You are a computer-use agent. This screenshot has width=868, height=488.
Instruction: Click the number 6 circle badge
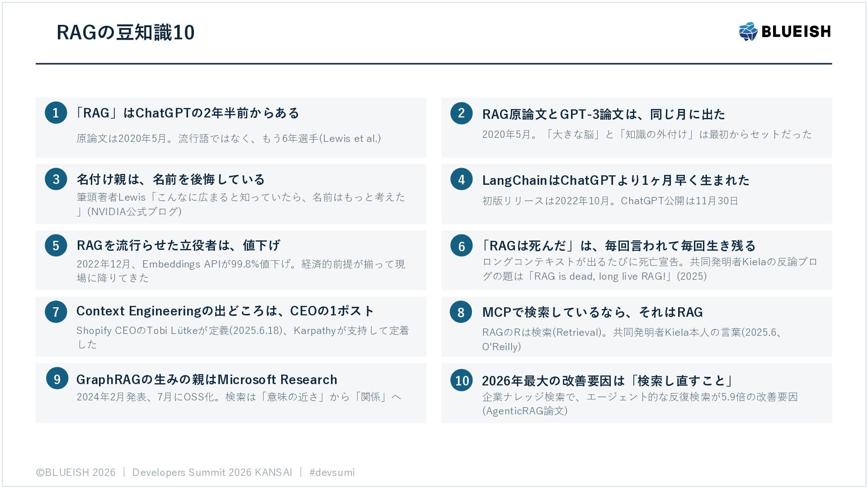click(461, 245)
